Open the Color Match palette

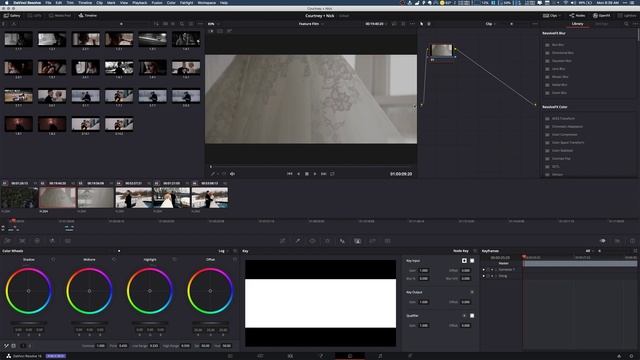22,241
